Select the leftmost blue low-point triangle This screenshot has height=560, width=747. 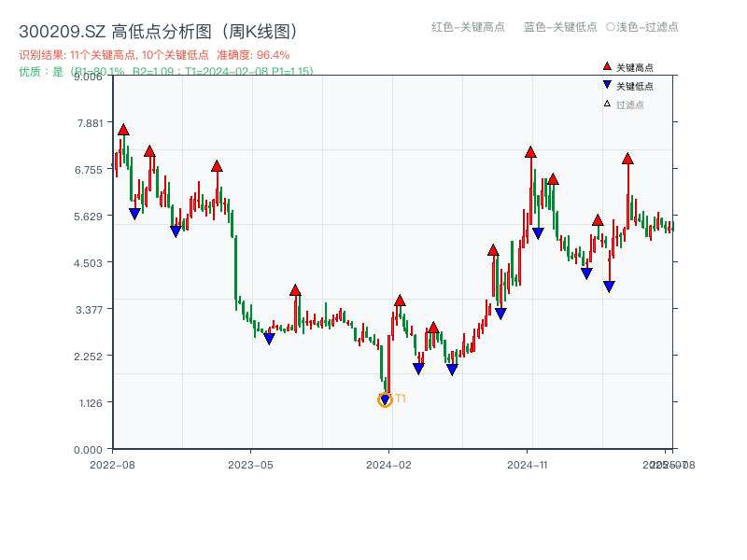[134, 214]
